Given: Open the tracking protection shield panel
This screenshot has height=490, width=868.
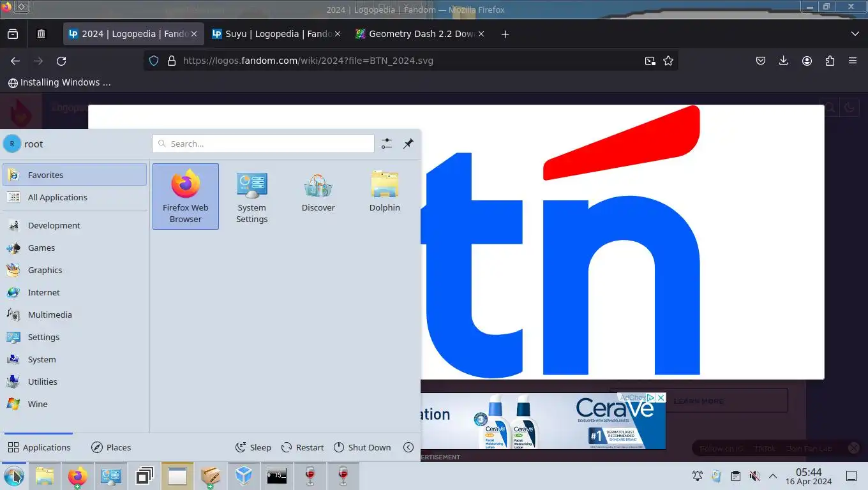Looking at the screenshot, I should coord(153,61).
